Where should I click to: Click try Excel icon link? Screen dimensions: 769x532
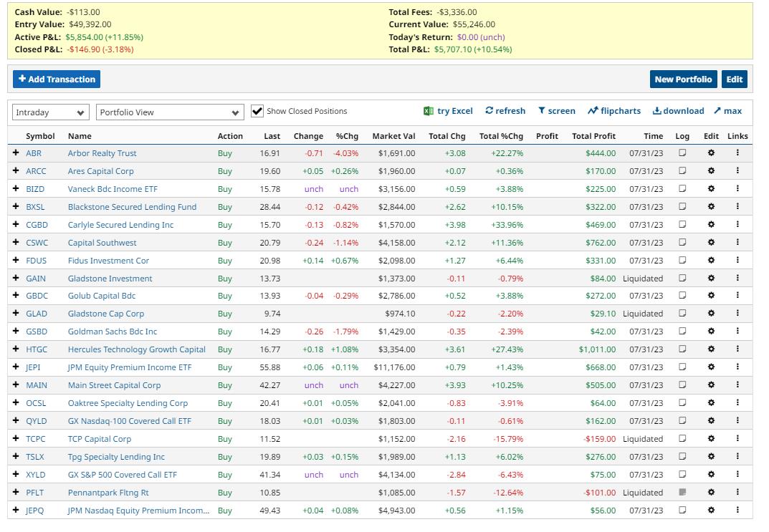click(x=448, y=111)
